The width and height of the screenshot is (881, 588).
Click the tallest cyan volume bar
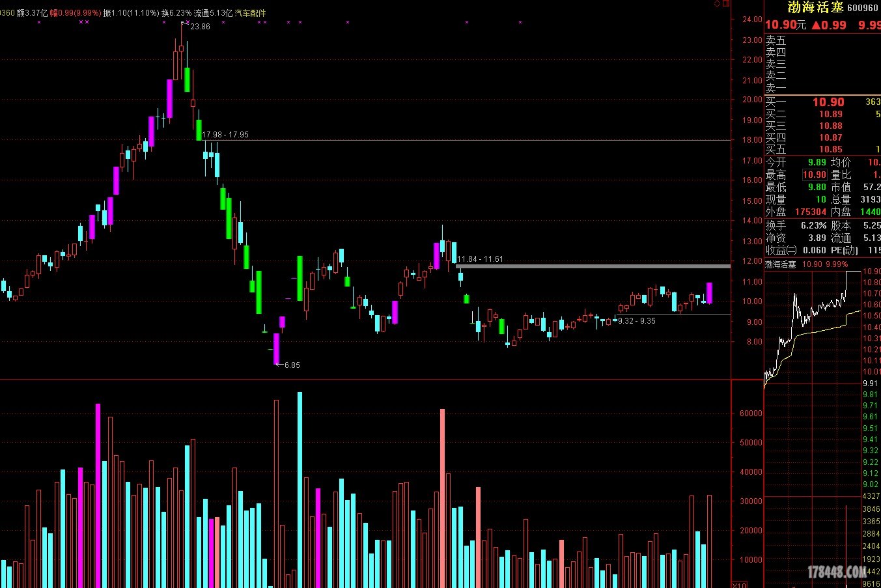(x=300, y=488)
